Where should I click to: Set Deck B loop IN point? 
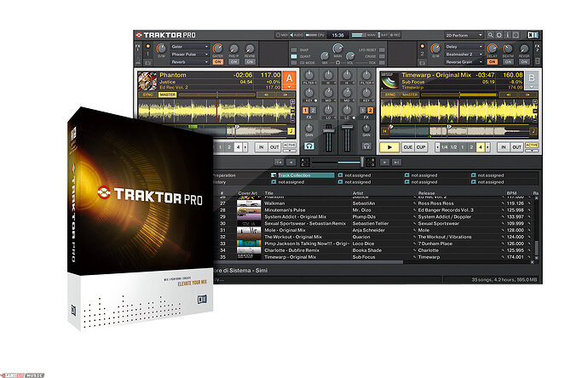pyautogui.click(x=504, y=147)
